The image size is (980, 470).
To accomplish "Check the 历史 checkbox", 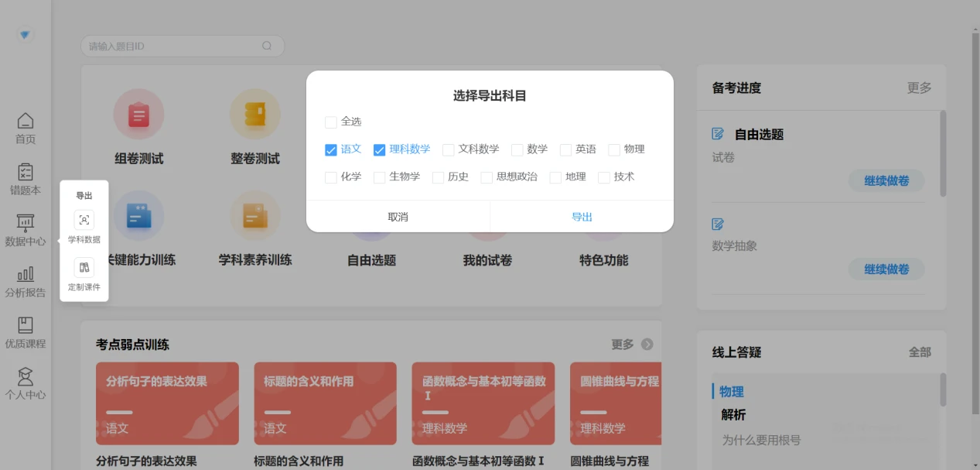I will (x=438, y=177).
